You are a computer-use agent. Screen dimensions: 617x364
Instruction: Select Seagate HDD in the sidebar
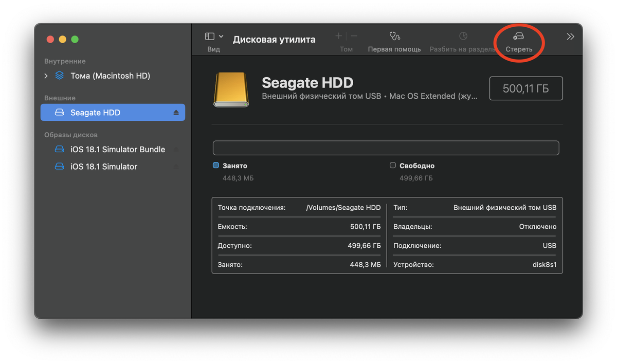[95, 113]
